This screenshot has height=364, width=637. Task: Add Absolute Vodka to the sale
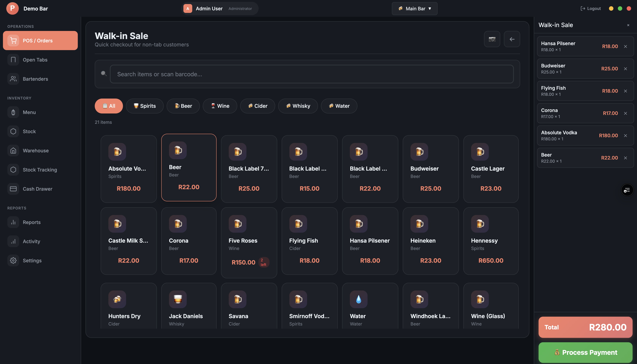tap(128, 169)
